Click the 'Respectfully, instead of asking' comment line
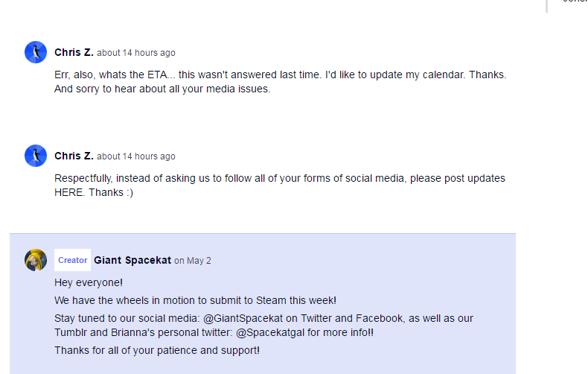Image resolution: width=588 pixels, height=374 pixels. tap(280, 178)
